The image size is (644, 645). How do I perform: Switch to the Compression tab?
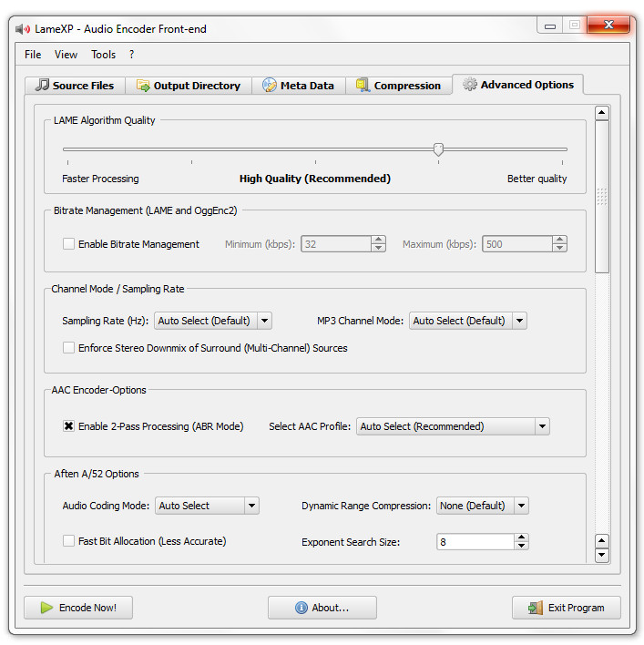point(398,85)
